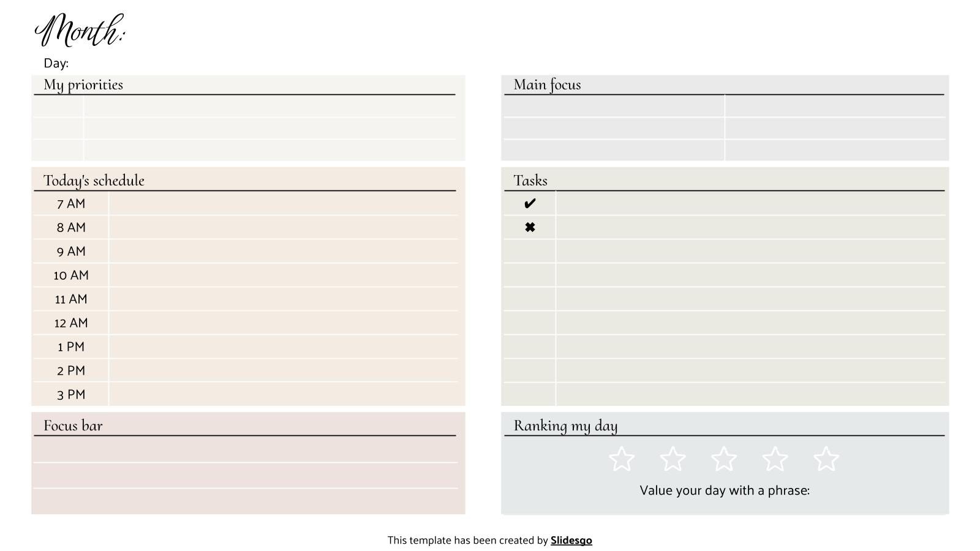Select the third rating star
Screen dimensions: 980x551
[x=724, y=459]
